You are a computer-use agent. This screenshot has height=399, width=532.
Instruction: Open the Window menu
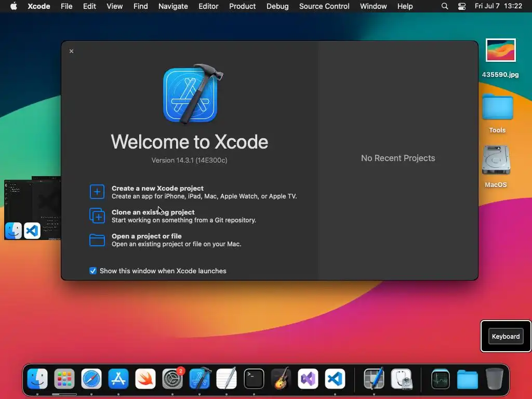(373, 6)
